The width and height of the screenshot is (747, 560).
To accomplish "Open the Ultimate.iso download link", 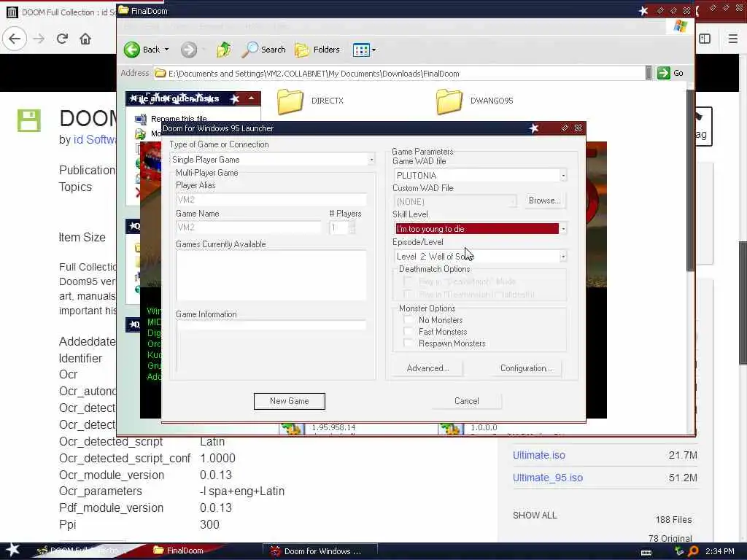I will (x=539, y=455).
